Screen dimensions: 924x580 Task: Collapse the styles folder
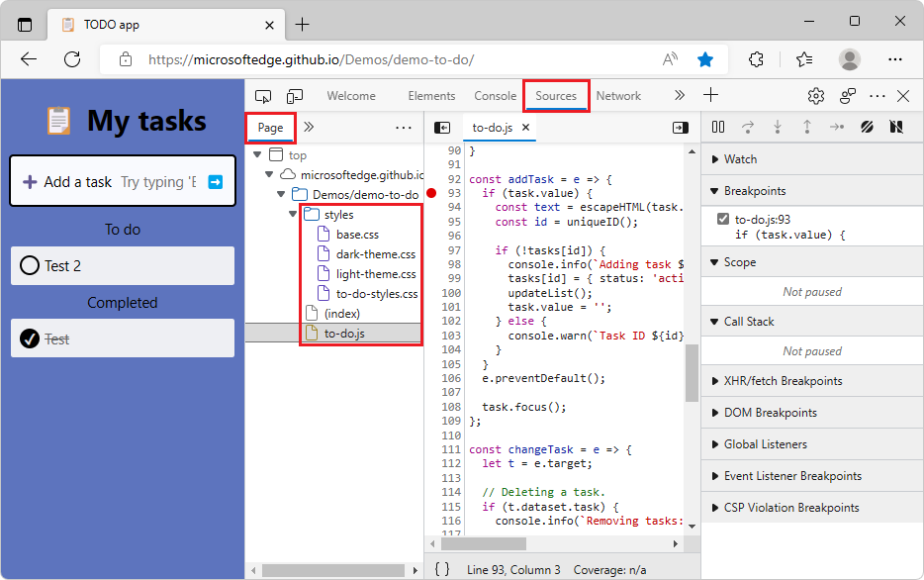coord(291,214)
